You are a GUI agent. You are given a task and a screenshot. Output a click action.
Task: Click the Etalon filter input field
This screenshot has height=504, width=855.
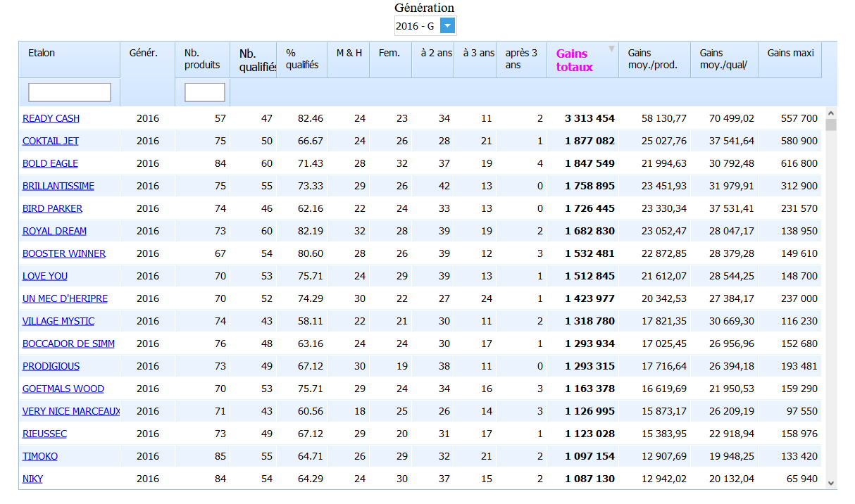coord(70,92)
